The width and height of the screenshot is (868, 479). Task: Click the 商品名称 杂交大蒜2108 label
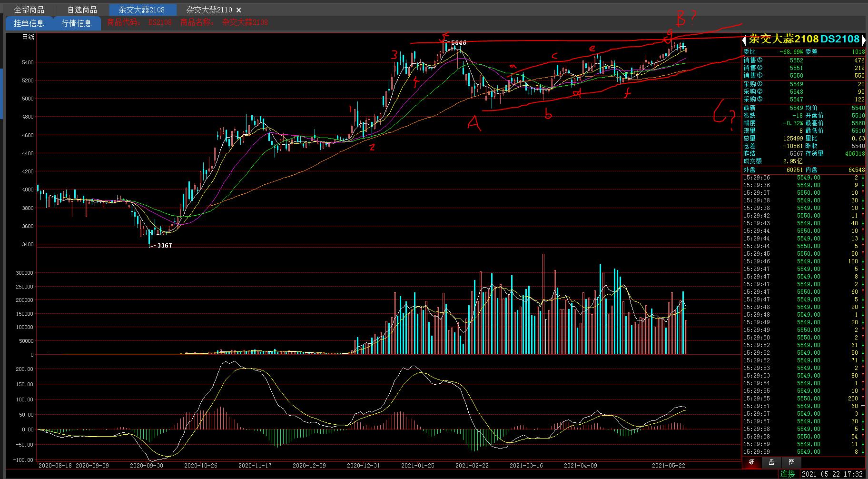tap(224, 22)
